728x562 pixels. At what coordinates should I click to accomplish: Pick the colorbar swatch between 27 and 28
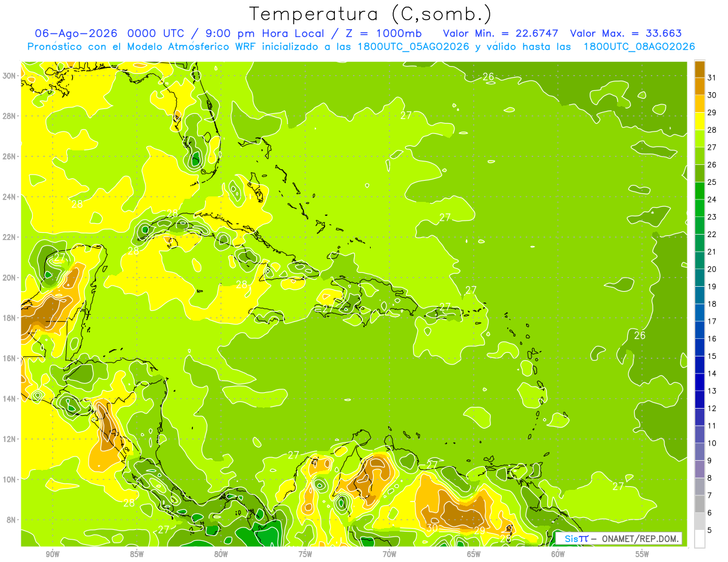click(x=699, y=138)
